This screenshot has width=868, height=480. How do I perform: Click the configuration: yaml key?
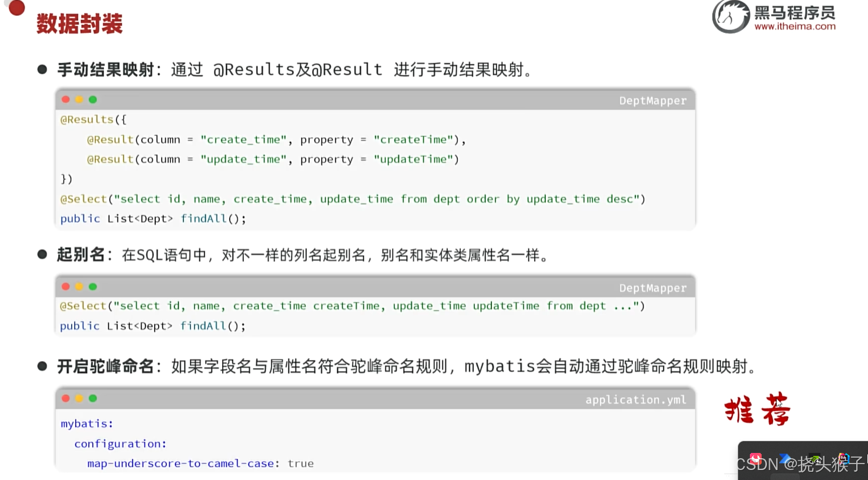click(x=120, y=444)
